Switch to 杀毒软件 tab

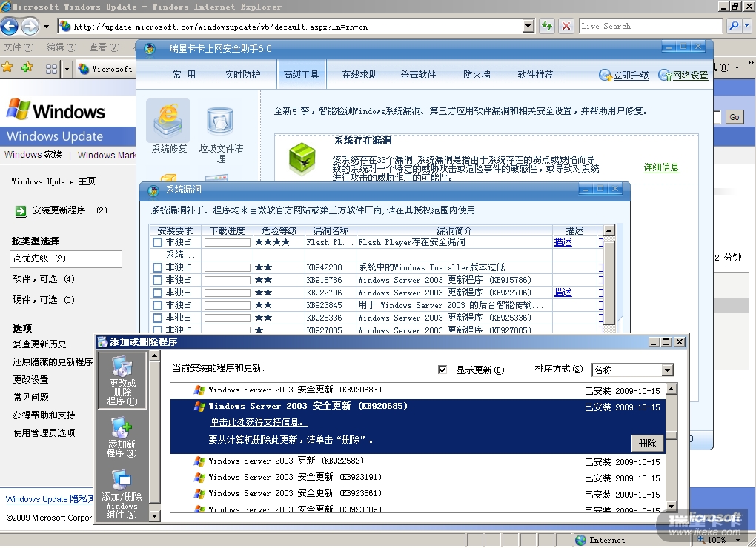[x=418, y=75]
